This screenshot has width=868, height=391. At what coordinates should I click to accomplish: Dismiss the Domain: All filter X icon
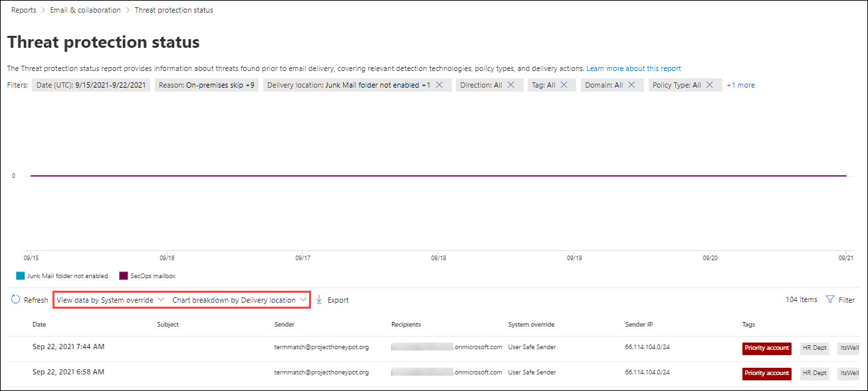pos(631,85)
